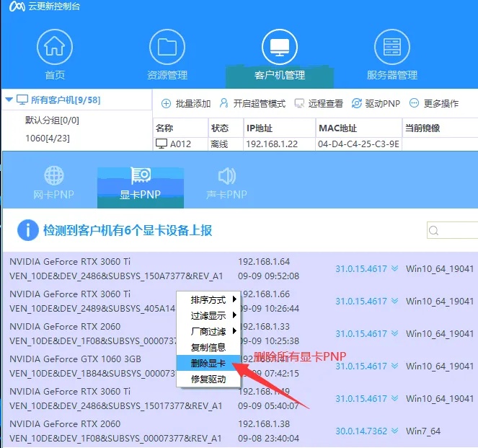478x448 pixels.
Task: Expand driver version in 09-09 05:40:07 row
Action: click(395, 398)
